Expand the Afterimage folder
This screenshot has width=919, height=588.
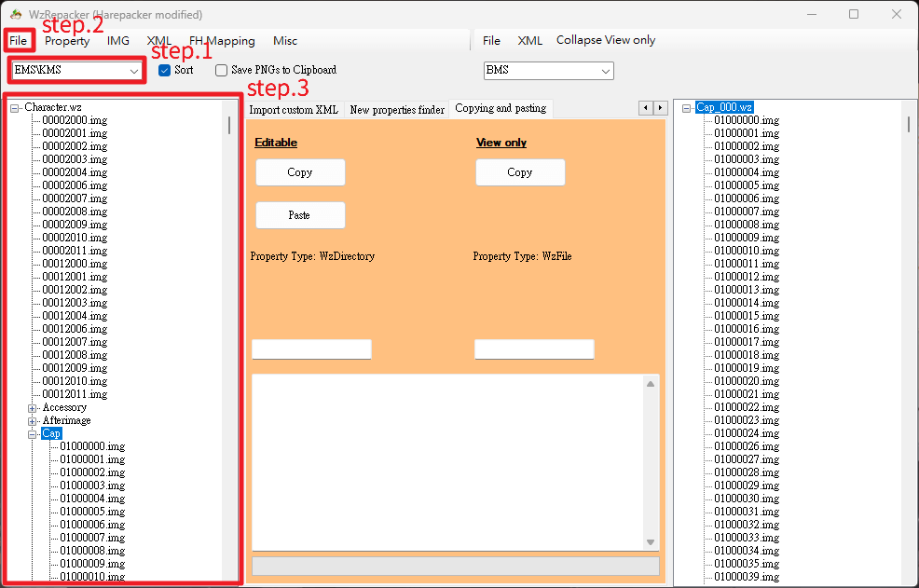pos(33,421)
